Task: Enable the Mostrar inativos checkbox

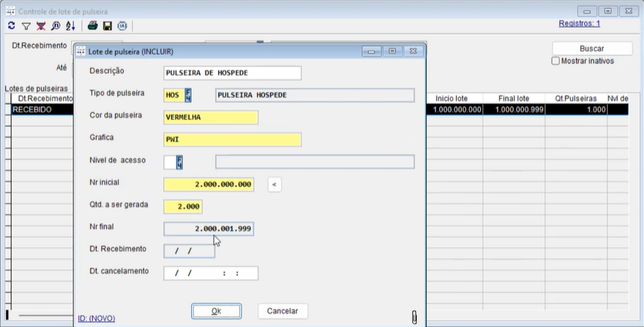Action: pos(556,61)
